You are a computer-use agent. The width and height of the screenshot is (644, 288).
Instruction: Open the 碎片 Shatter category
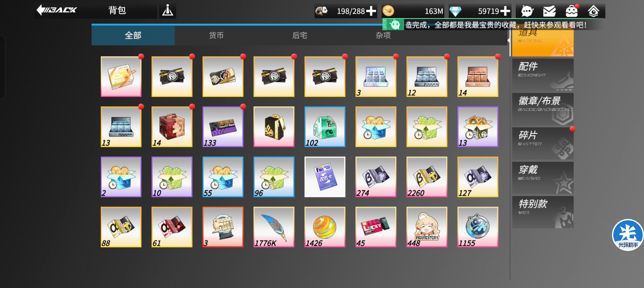click(x=543, y=143)
